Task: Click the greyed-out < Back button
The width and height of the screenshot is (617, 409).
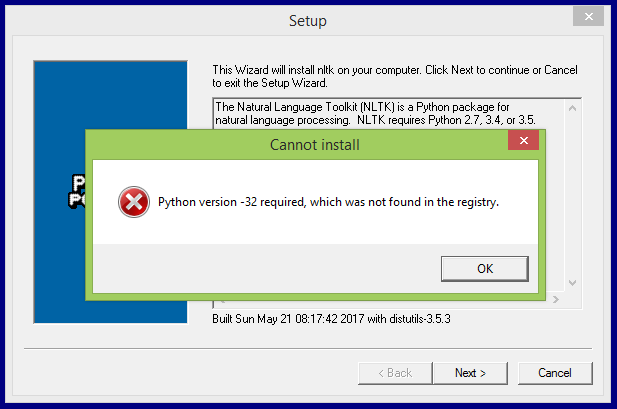Action: [x=395, y=373]
